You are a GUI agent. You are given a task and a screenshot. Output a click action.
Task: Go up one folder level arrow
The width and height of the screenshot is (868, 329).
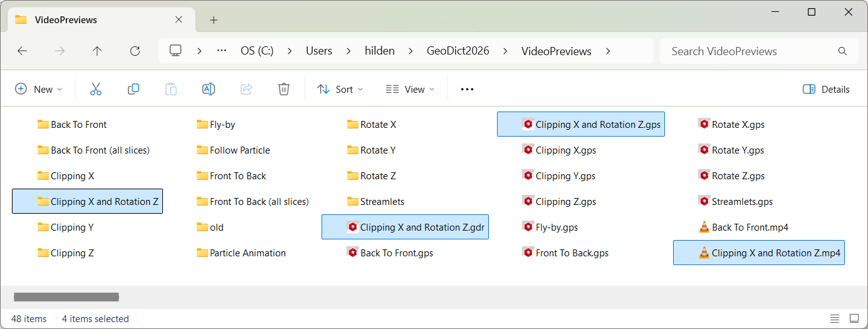point(97,51)
